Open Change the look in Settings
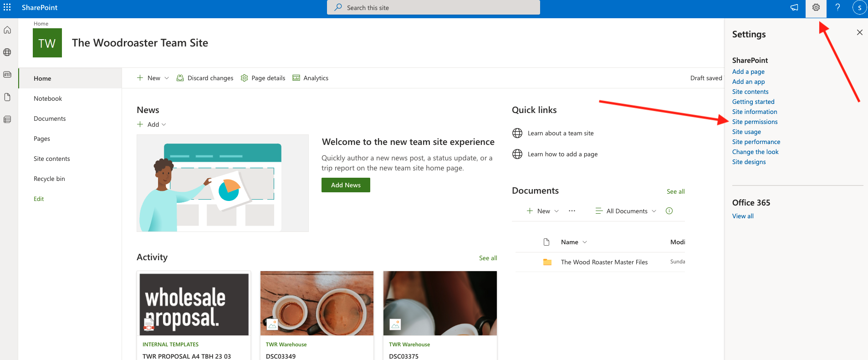Image resolution: width=868 pixels, height=360 pixels. coord(755,152)
